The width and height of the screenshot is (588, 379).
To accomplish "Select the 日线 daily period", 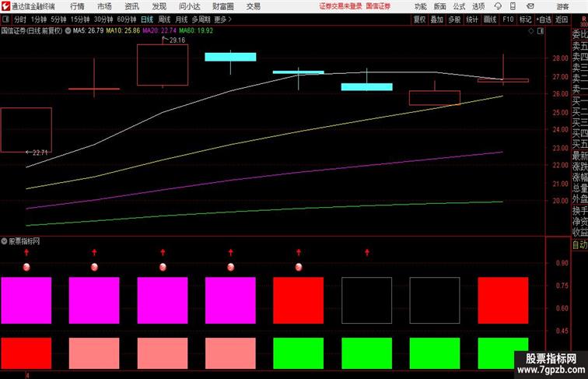I will tap(147, 19).
